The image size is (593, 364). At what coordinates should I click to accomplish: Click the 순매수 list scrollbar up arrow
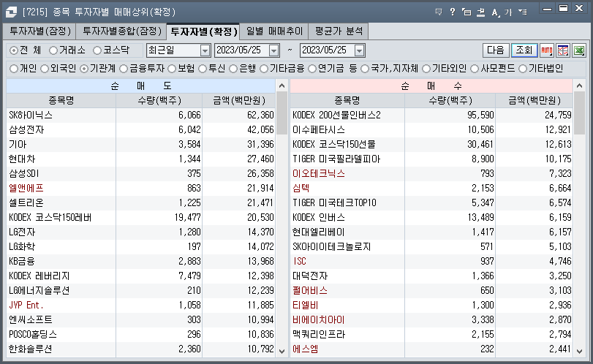579,86
